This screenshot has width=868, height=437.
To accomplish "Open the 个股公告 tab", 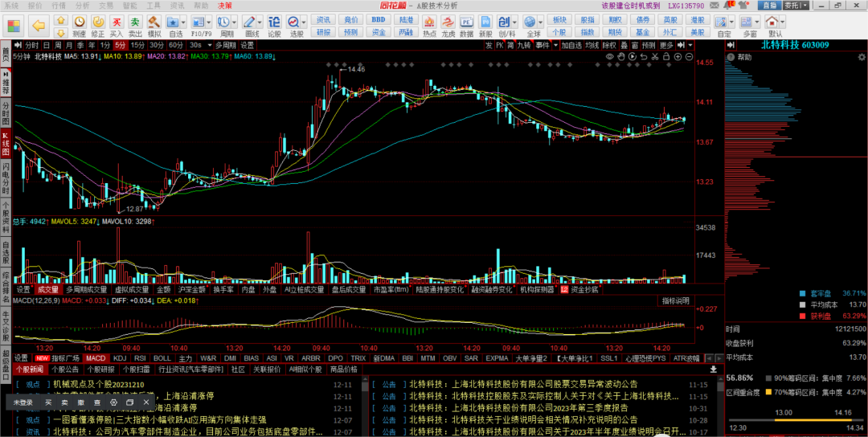I will coord(65,369).
